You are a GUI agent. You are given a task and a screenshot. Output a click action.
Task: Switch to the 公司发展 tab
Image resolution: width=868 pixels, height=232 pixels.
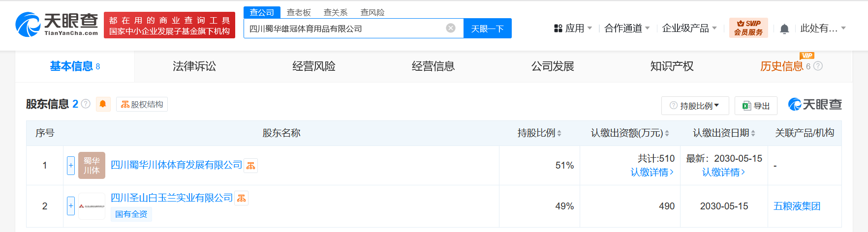[553, 66]
